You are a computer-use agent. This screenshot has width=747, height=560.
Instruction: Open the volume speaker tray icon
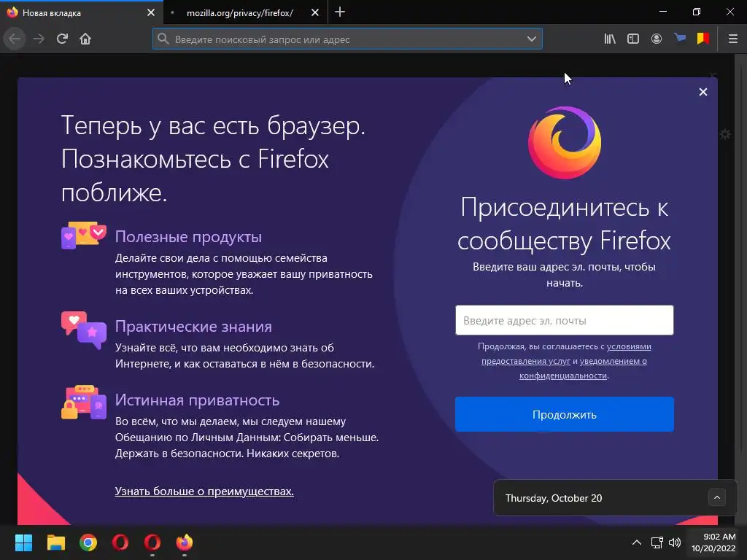(675, 542)
